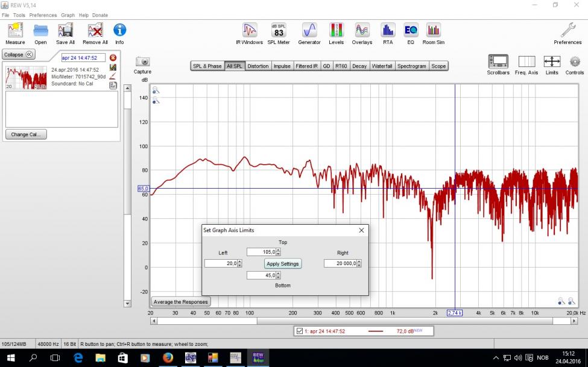588x367 pixels.
Task: Toggle the Freq. Axis mode
Action: click(526, 62)
